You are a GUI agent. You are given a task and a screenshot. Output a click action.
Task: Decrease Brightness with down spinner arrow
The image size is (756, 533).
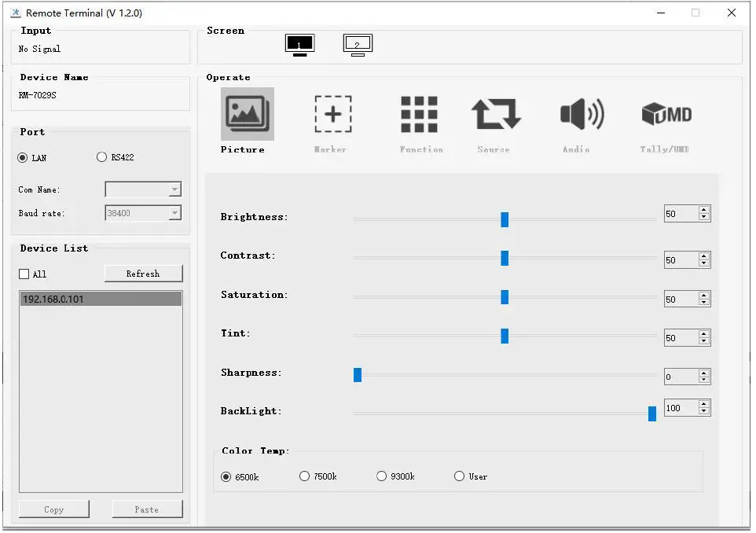(704, 218)
